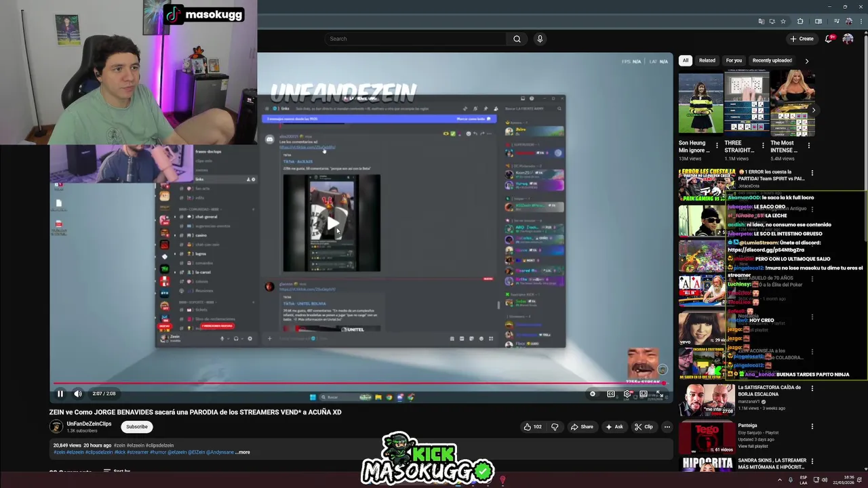868x488 pixels.
Task: Click the Ask button under video
Action: pyautogui.click(x=614, y=427)
